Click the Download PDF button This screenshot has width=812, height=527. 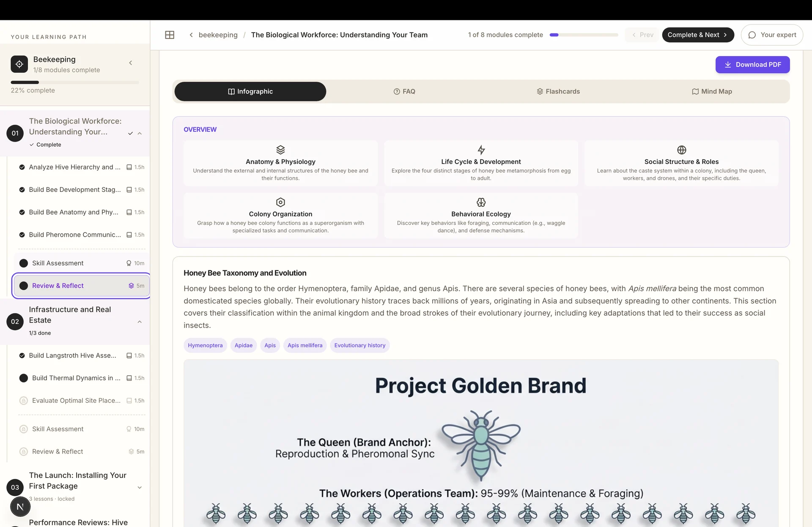(x=752, y=65)
